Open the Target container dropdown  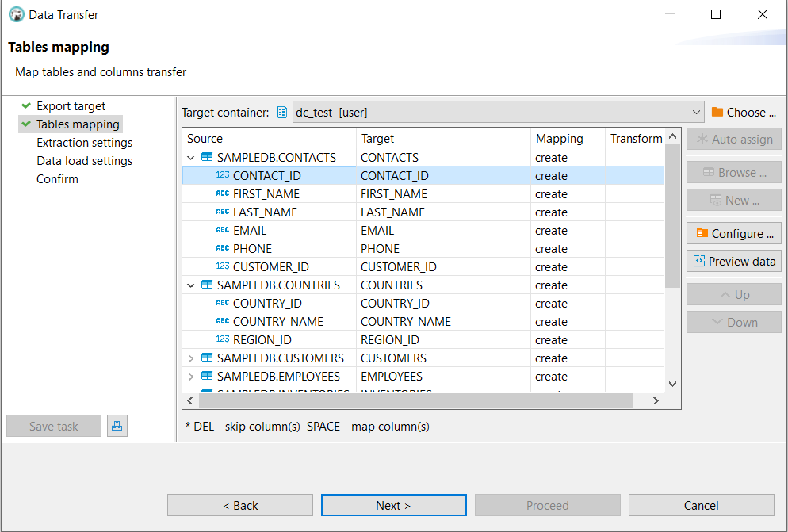click(x=499, y=112)
